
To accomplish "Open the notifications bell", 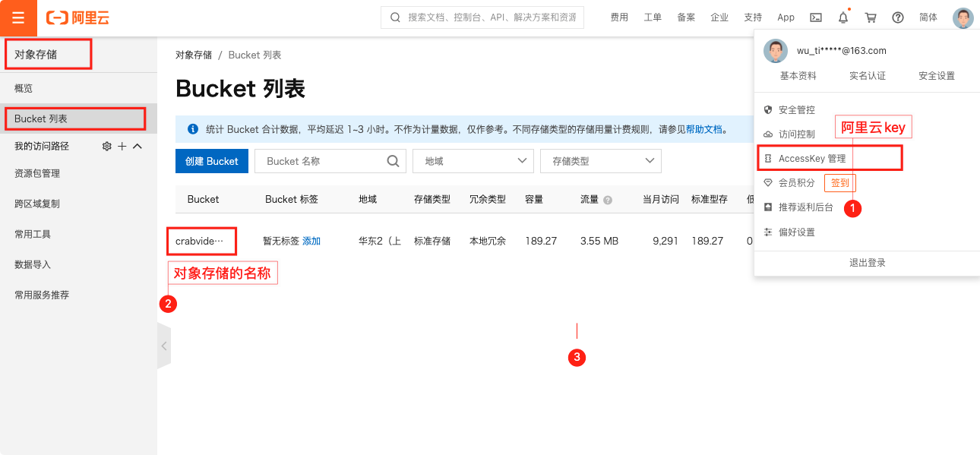I will coord(843,17).
